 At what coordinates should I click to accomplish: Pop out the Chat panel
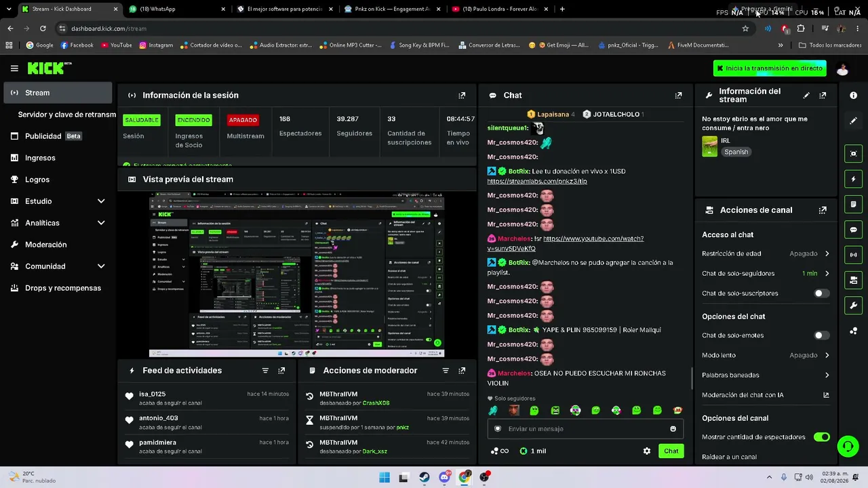click(x=678, y=96)
